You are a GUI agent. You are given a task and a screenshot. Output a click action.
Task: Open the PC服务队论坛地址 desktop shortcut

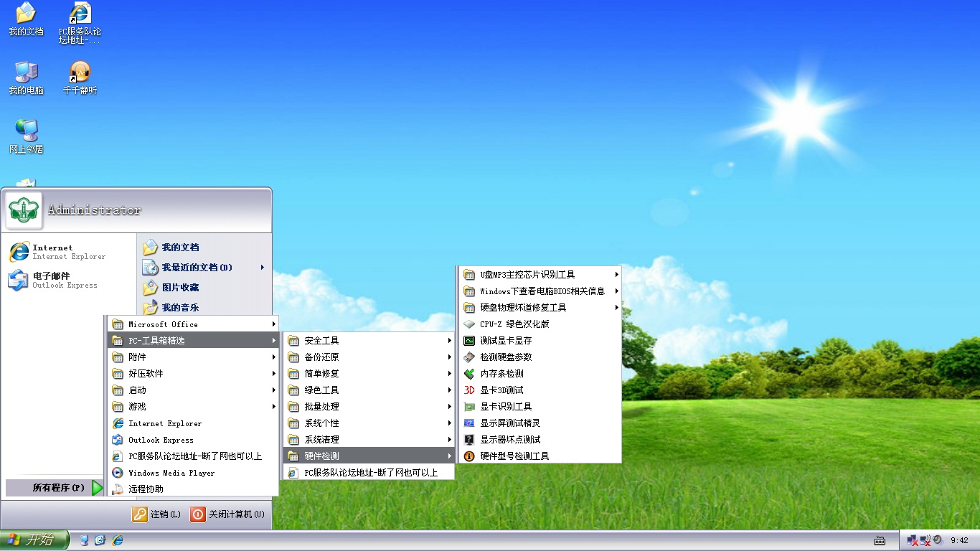80,24
